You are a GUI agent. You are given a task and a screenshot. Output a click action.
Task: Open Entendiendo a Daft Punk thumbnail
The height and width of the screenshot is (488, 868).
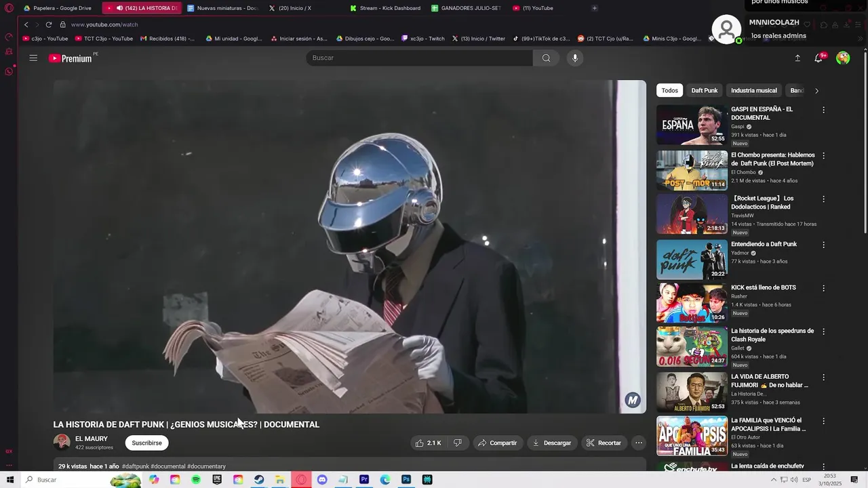tap(692, 260)
